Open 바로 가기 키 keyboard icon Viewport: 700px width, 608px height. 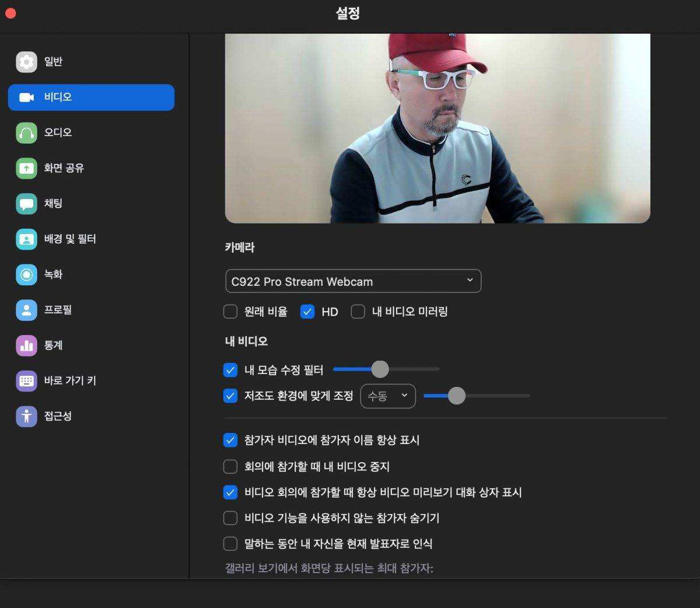pos(26,381)
